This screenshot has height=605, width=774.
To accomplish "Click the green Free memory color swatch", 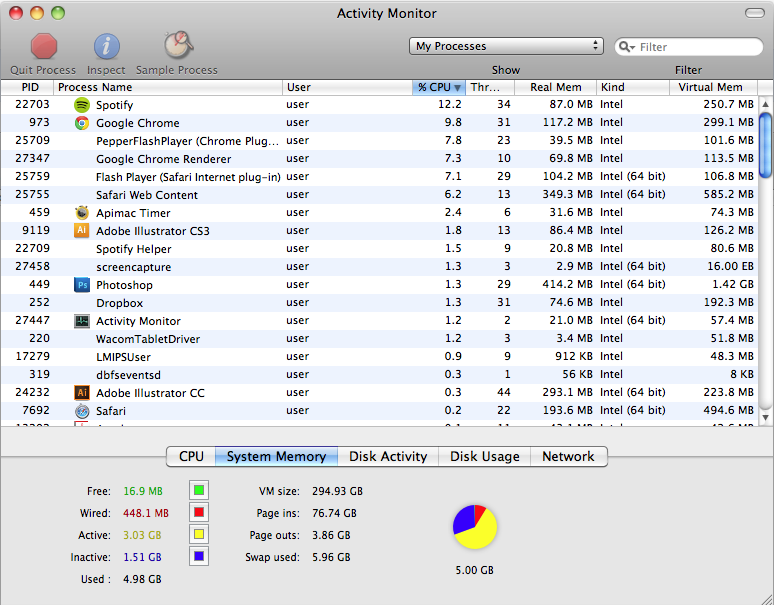I will [x=199, y=491].
